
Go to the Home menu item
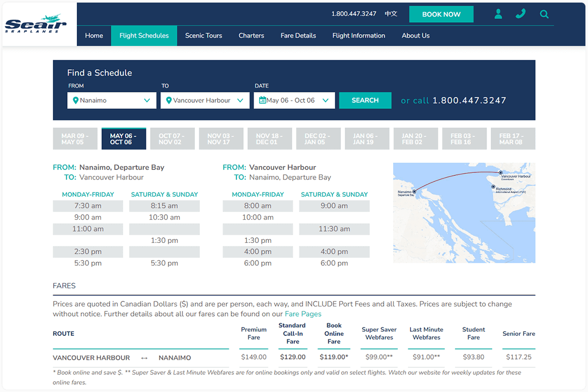coord(94,36)
